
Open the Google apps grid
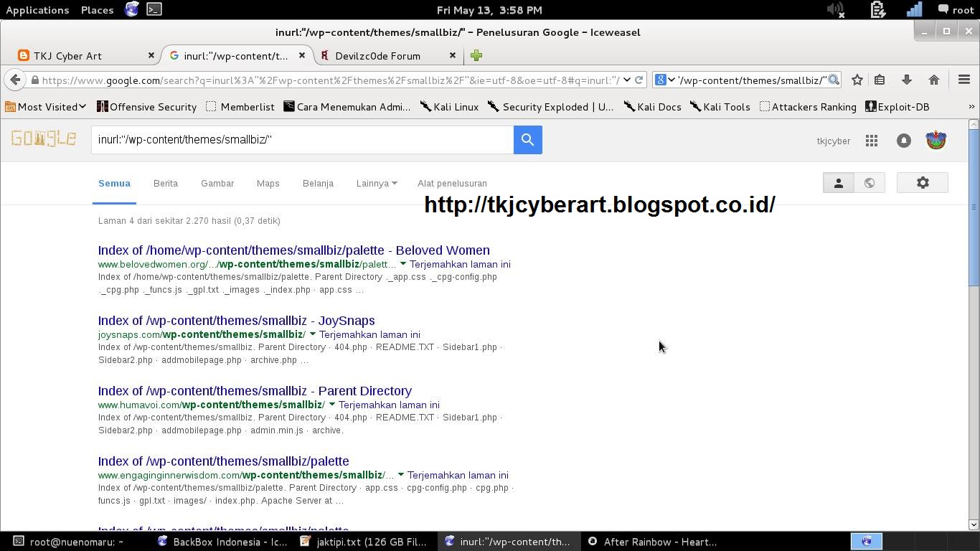[x=872, y=141]
